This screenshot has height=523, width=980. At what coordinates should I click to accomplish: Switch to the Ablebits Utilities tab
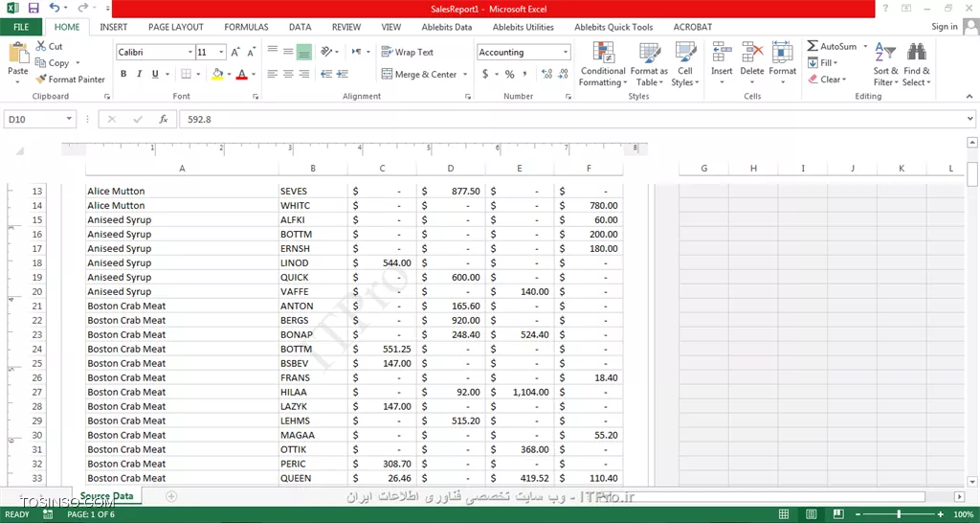523,27
